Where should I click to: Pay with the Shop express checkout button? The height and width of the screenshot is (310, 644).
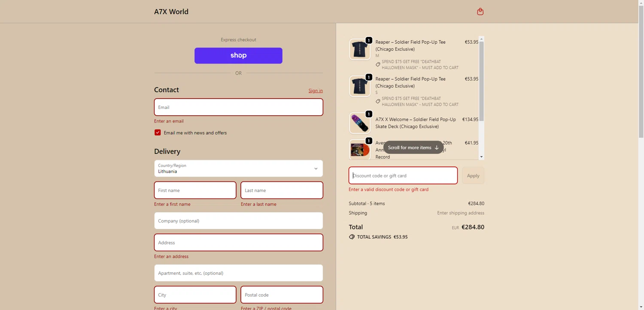pos(238,56)
